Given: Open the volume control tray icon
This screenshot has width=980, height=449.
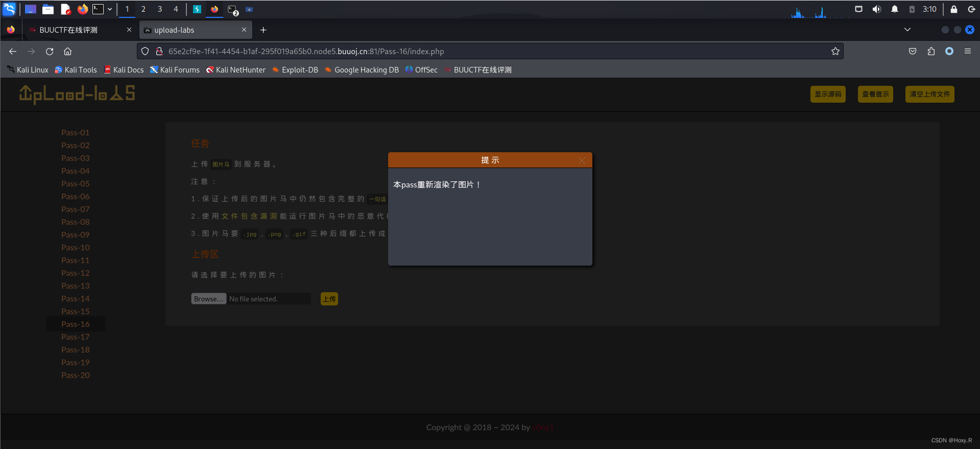Looking at the screenshot, I should 877,9.
